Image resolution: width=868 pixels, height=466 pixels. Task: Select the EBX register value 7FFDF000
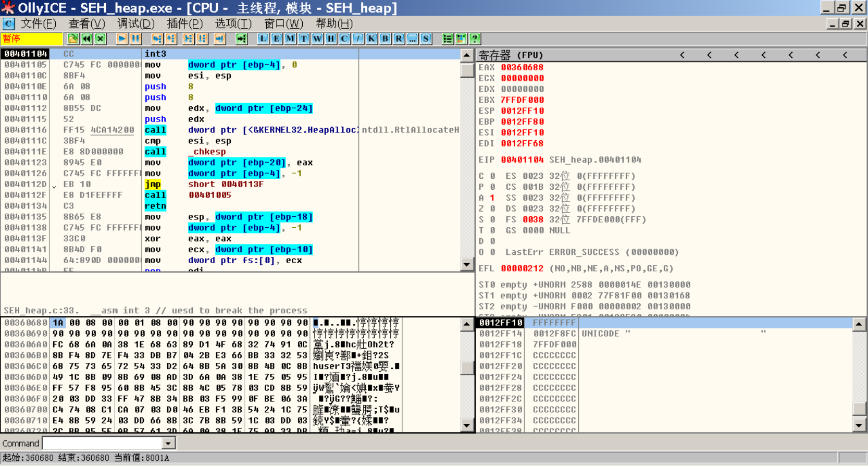pos(522,100)
